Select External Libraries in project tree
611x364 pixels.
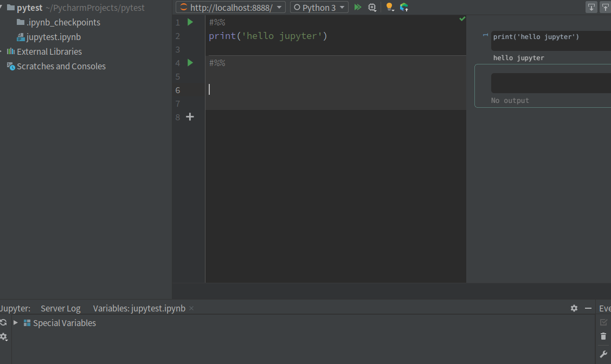pyautogui.click(x=49, y=52)
